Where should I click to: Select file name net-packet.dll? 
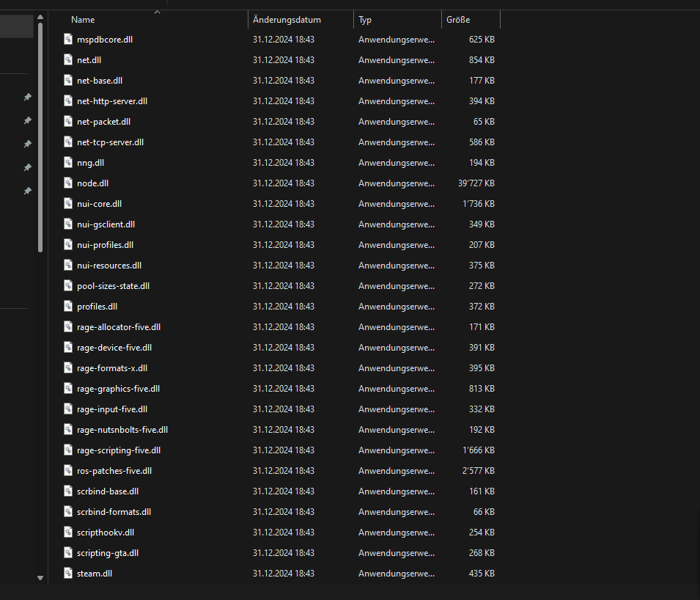click(103, 122)
